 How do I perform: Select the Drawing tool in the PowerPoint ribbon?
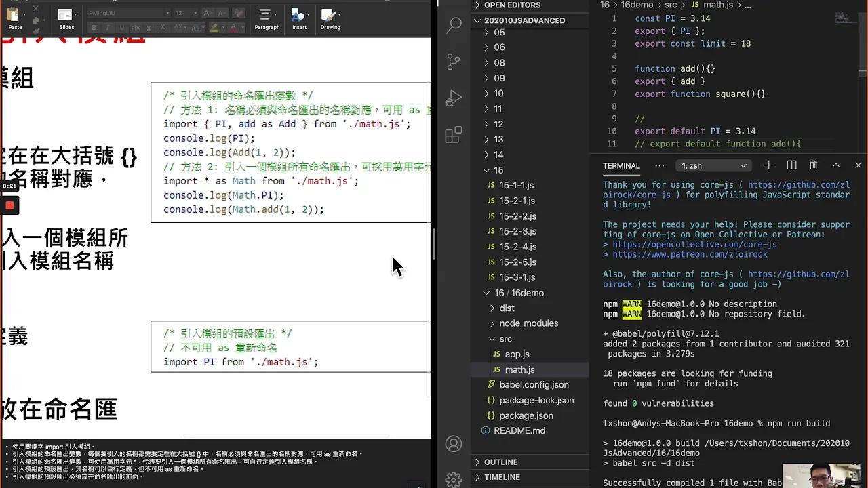(330, 21)
